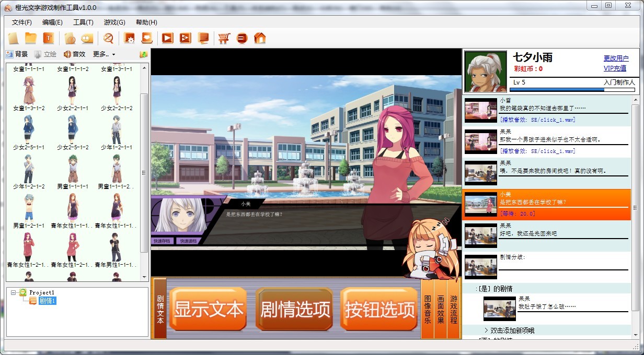Screen dimensions: 644x355
Task: Select character sprite 少女2-2-1-1
Action: 72,93
